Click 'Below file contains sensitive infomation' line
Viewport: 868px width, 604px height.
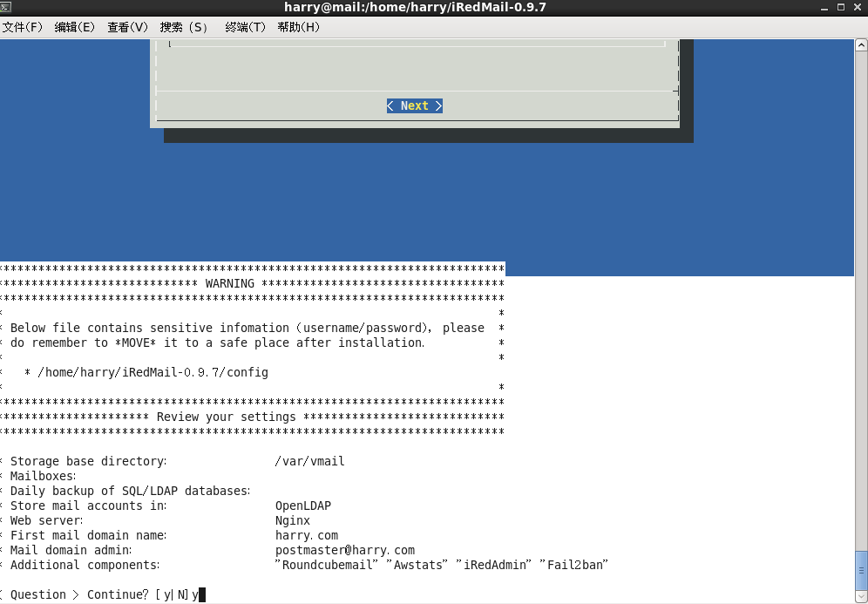(x=248, y=328)
